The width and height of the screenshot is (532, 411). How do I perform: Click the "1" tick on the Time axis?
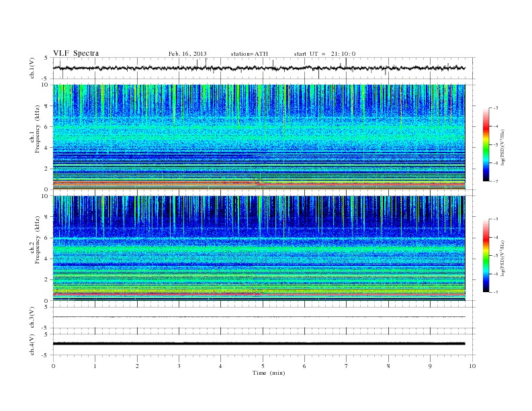[x=95, y=366]
